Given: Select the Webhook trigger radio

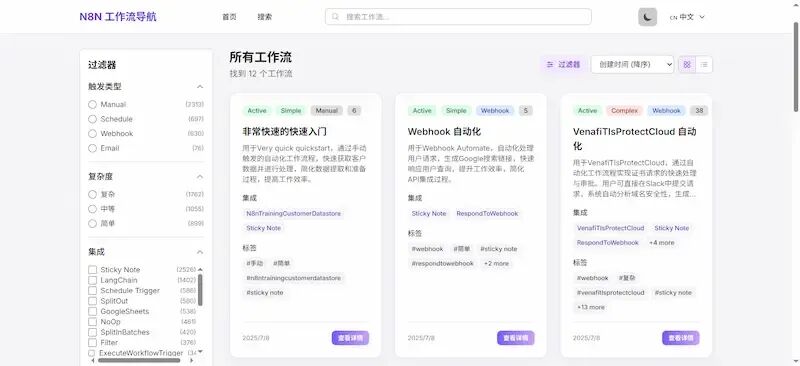Looking at the screenshot, I should 92,133.
